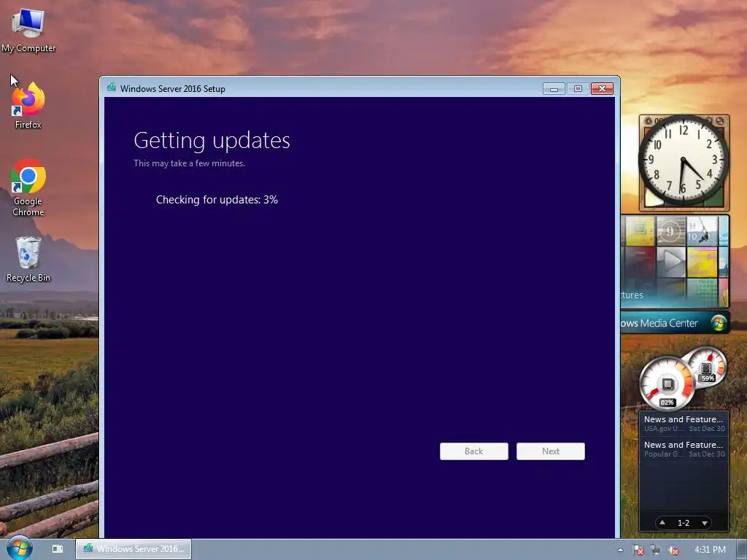Activate the Windows Server 2016 taskbar button

coord(133,549)
